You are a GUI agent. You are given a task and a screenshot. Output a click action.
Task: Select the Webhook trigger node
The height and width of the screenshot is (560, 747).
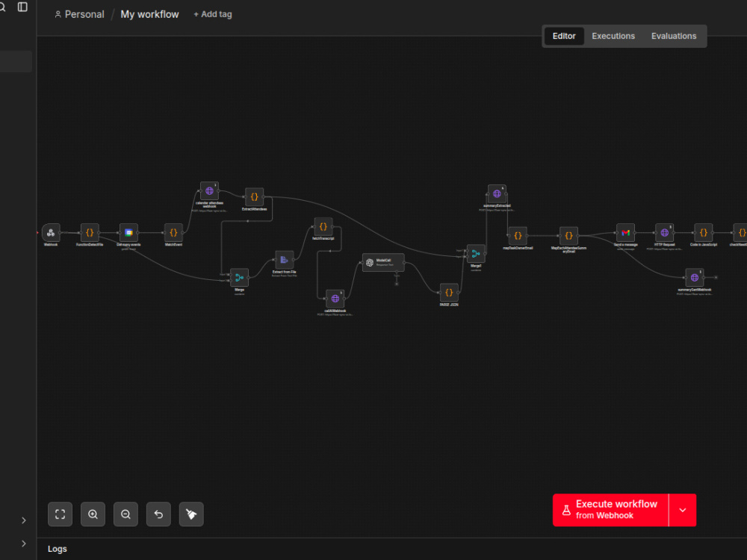click(51, 233)
